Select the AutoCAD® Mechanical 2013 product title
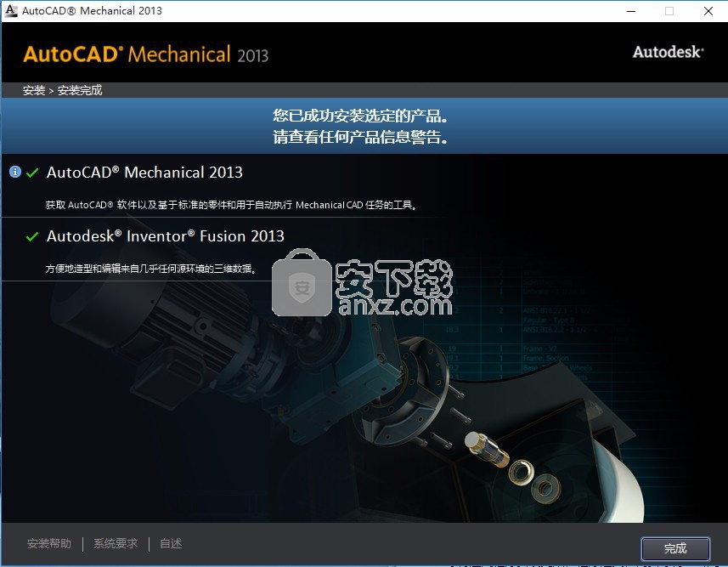728x567 pixels. click(x=144, y=173)
